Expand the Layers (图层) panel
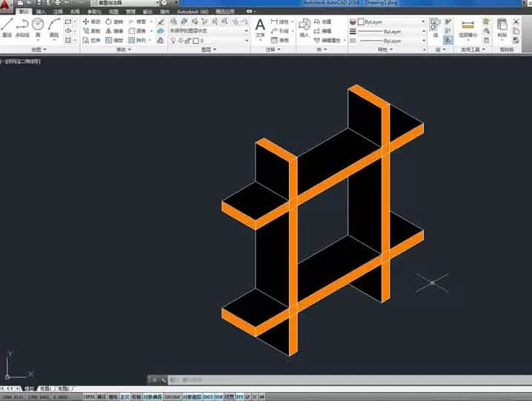532x401 pixels. pos(209,50)
